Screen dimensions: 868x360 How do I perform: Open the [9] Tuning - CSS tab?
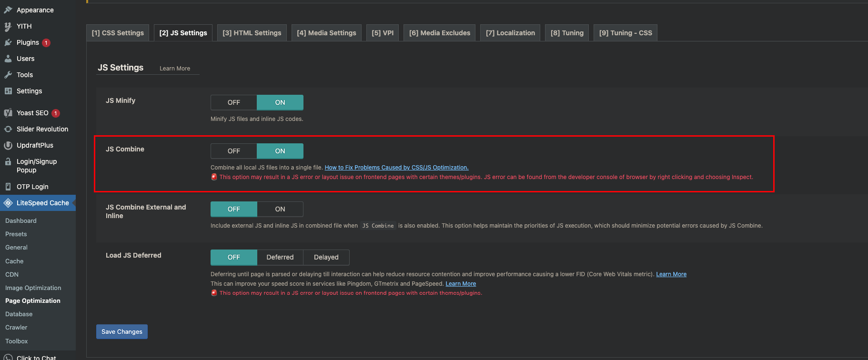626,33
